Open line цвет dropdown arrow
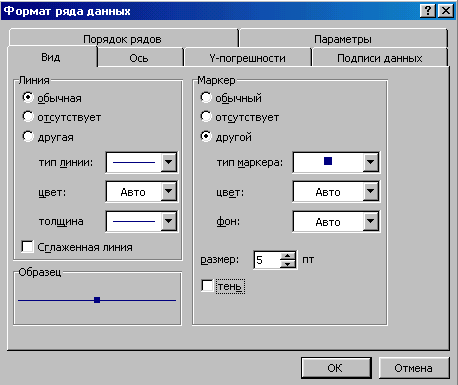Image resolution: width=458 pixels, height=385 pixels. (169, 192)
